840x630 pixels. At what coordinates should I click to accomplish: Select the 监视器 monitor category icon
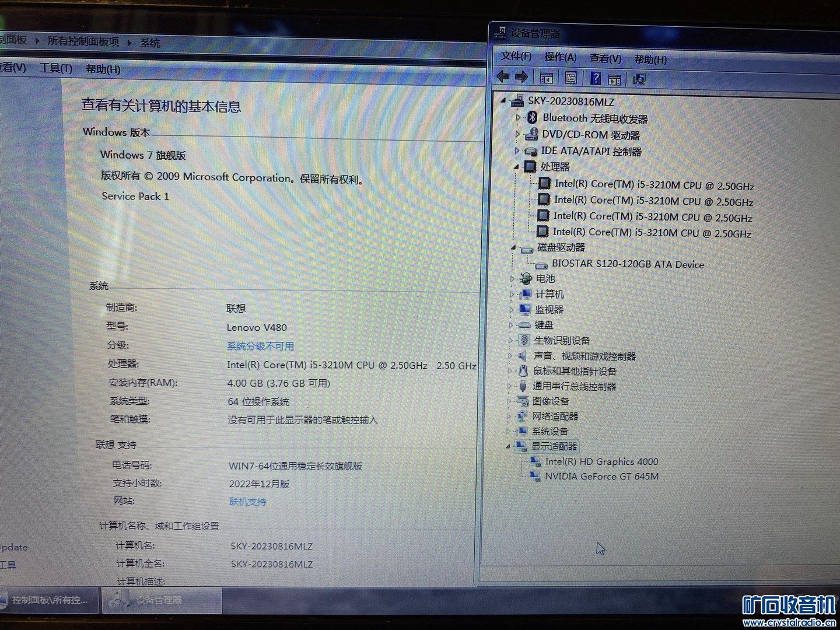[x=524, y=309]
